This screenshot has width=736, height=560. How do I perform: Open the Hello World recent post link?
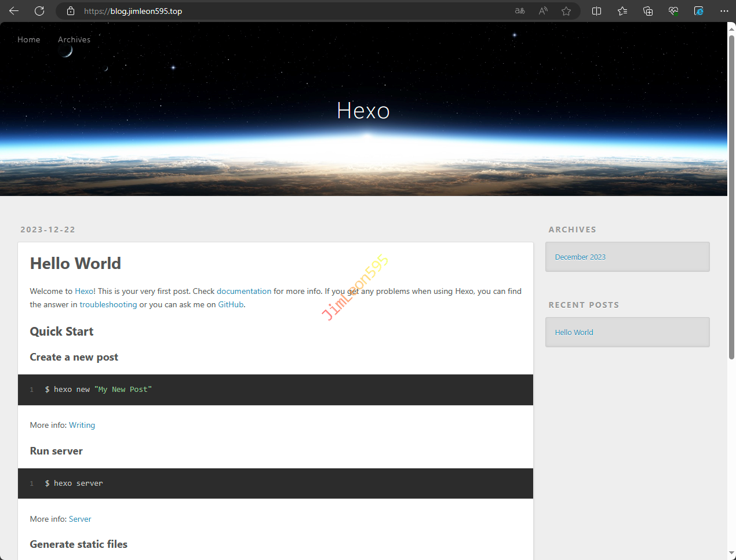tap(574, 333)
